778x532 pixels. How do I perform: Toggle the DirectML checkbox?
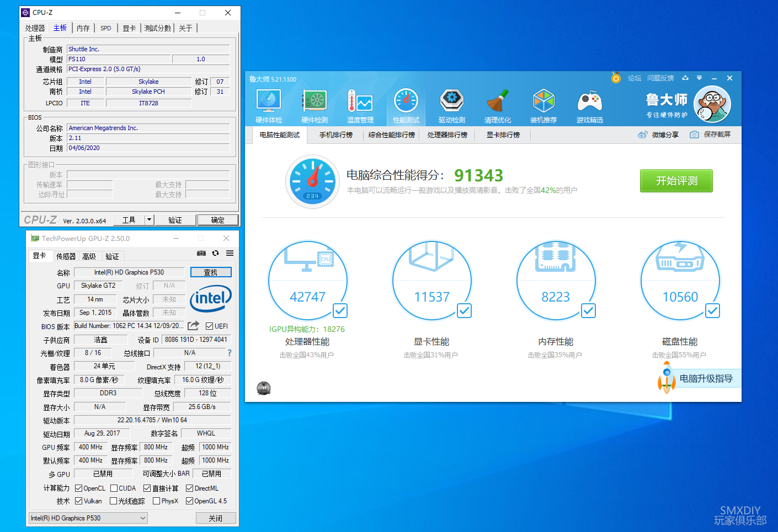point(189,488)
